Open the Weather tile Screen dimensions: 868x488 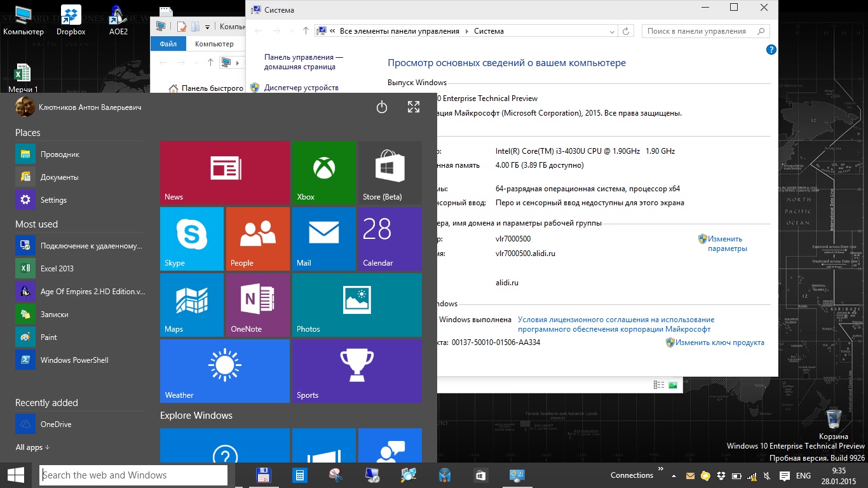point(225,371)
